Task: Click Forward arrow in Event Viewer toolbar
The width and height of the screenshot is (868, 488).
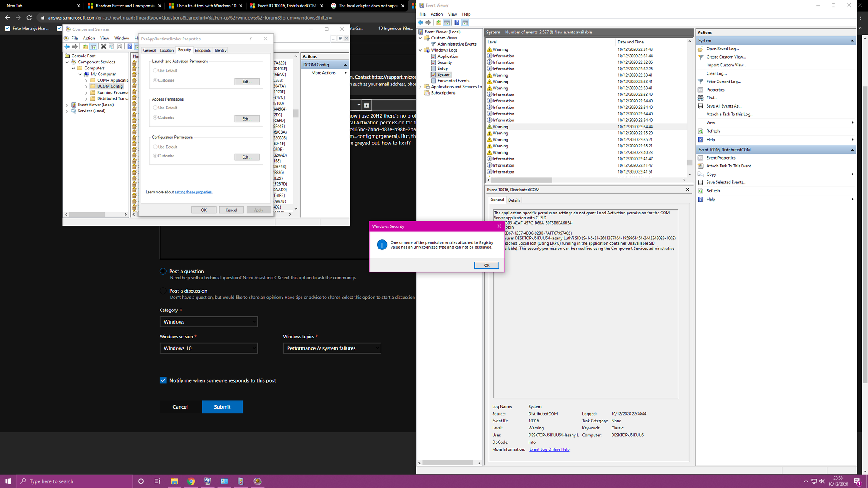Action: point(428,23)
